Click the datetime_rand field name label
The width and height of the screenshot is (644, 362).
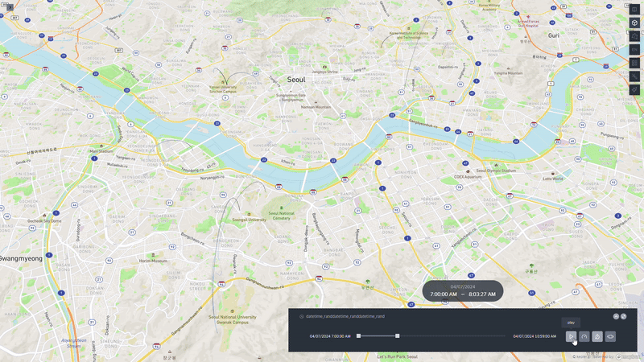pos(345,316)
